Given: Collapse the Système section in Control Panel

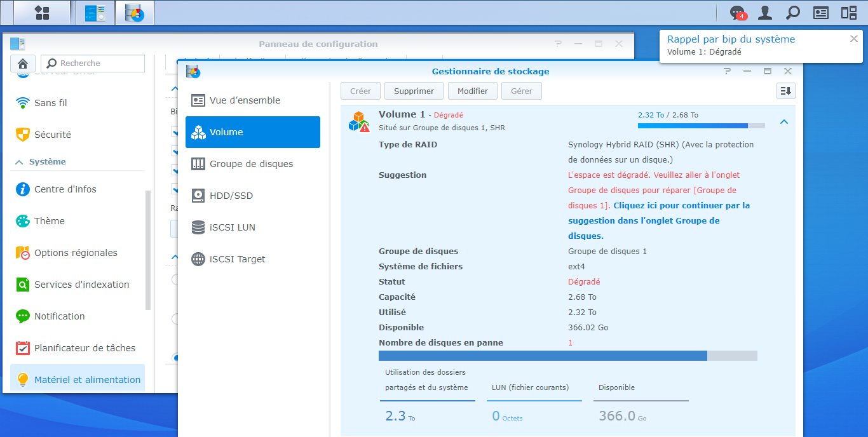Looking at the screenshot, I should coord(19,162).
